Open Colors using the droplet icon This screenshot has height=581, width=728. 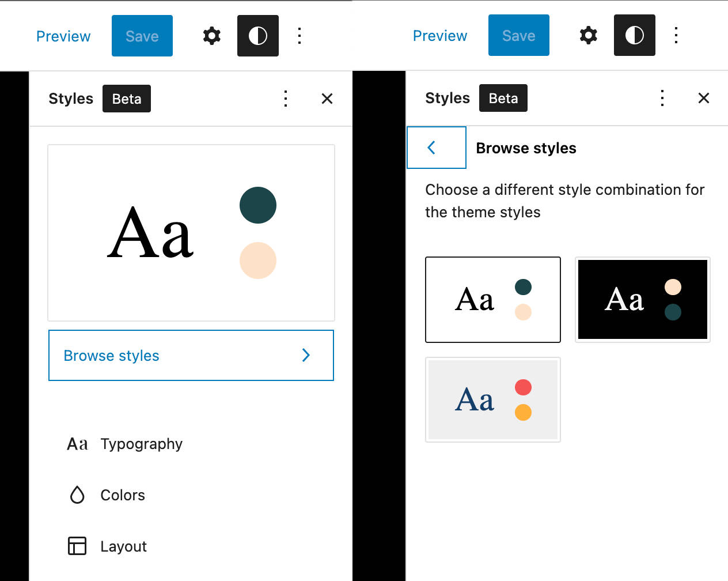[78, 495]
